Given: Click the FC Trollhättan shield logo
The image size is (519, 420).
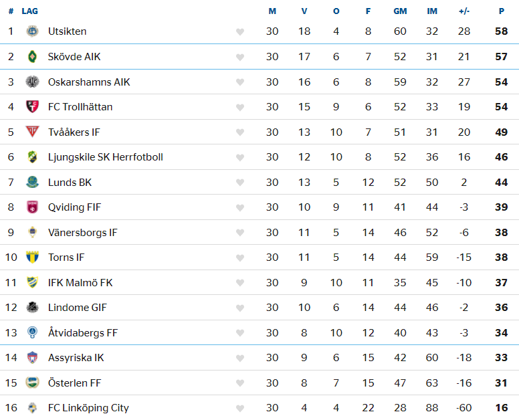Looking at the screenshot, I should click(x=32, y=106).
